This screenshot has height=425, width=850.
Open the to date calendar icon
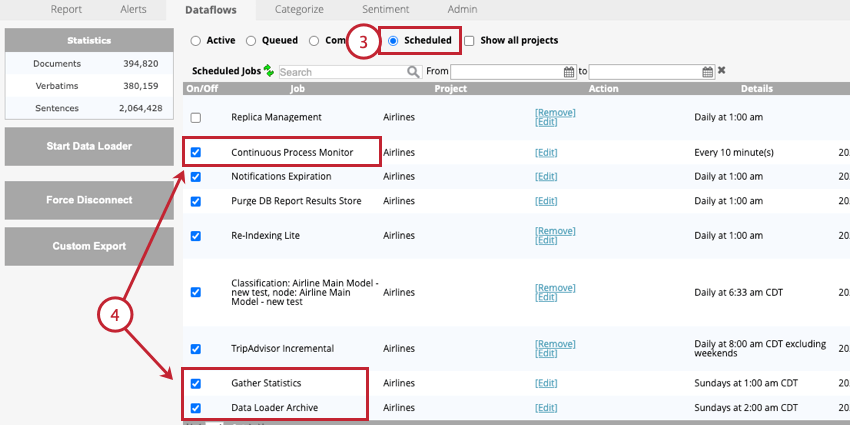(x=707, y=72)
